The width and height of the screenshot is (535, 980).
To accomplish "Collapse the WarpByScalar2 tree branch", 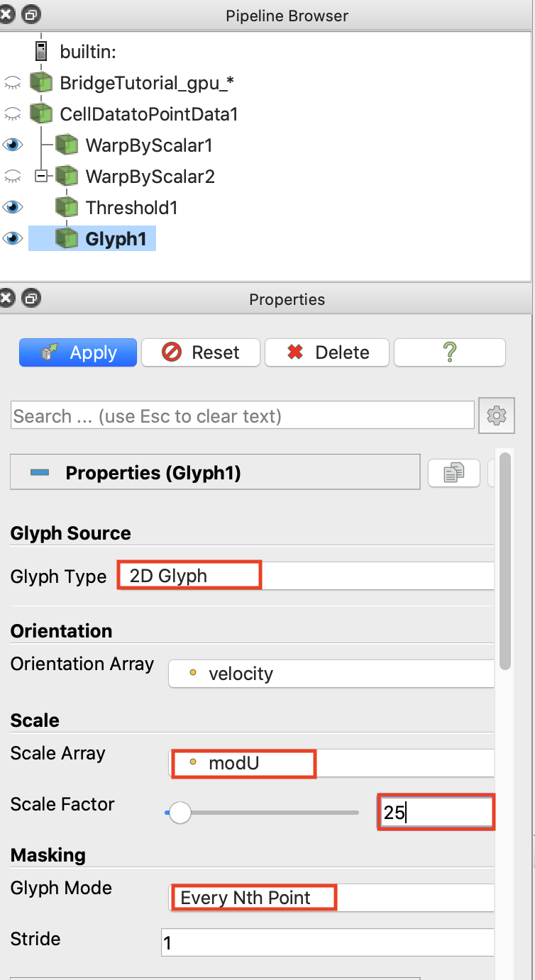I will point(40,176).
